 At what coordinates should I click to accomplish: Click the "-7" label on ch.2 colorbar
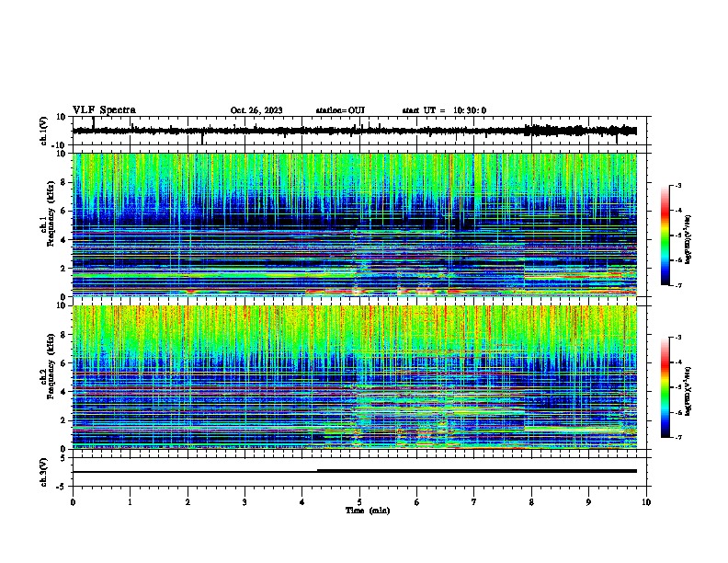coord(678,437)
